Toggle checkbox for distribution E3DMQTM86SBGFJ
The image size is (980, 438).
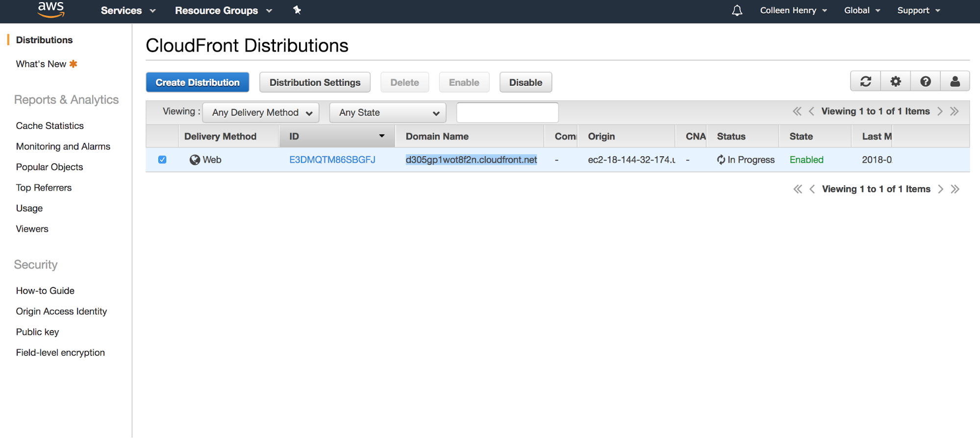click(162, 160)
